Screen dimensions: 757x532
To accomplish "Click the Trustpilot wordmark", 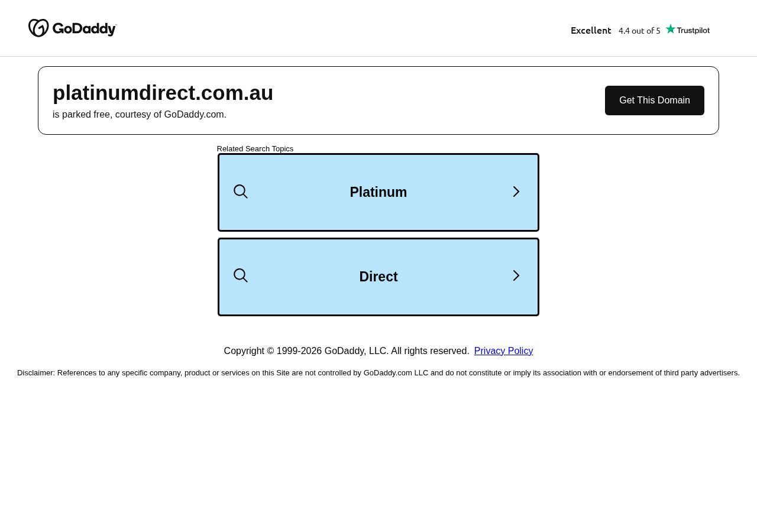I will tap(693, 30).
